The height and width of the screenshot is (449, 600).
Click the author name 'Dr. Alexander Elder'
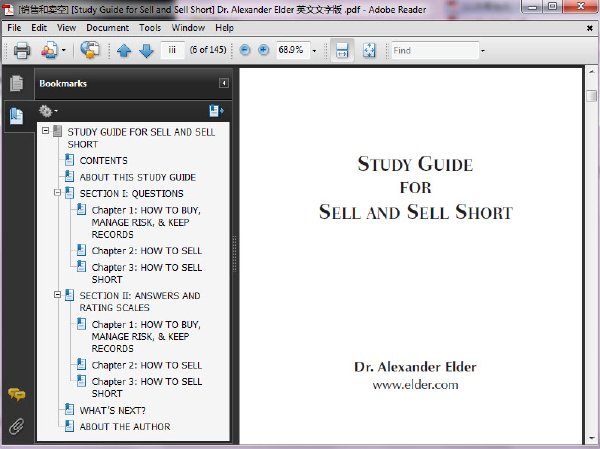pos(415,367)
